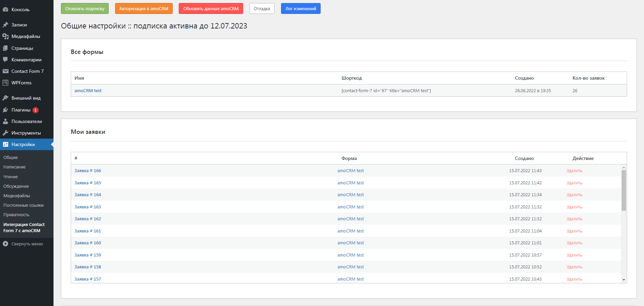Screen dimensions: 644x306
Task: Open the Лог изменений button
Action: [x=300, y=9]
